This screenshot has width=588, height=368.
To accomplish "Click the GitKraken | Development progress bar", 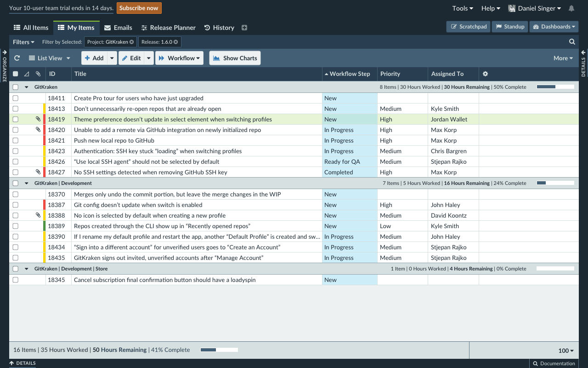I will (x=555, y=183).
